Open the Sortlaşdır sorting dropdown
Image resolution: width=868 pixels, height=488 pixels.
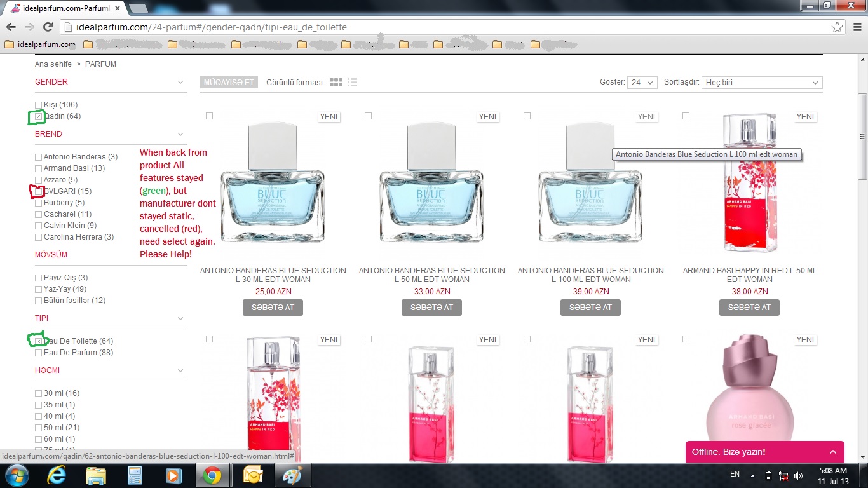[x=762, y=83]
